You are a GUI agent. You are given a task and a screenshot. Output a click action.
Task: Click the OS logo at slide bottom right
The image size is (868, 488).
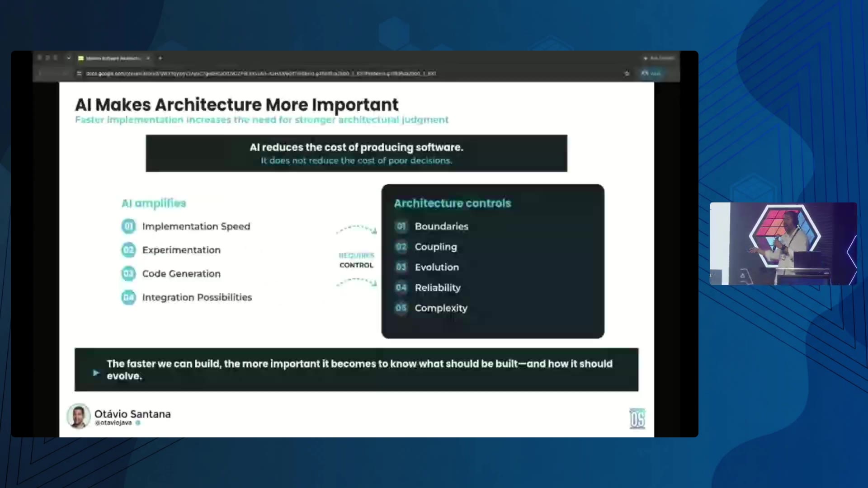coord(637,418)
